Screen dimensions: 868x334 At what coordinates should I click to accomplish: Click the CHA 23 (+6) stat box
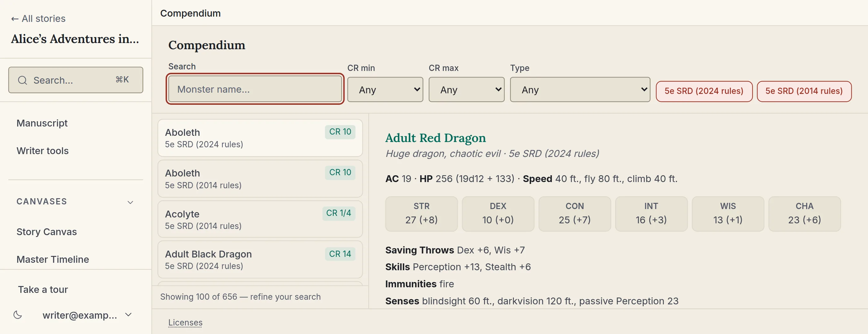pyautogui.click(x=805, y=214)
